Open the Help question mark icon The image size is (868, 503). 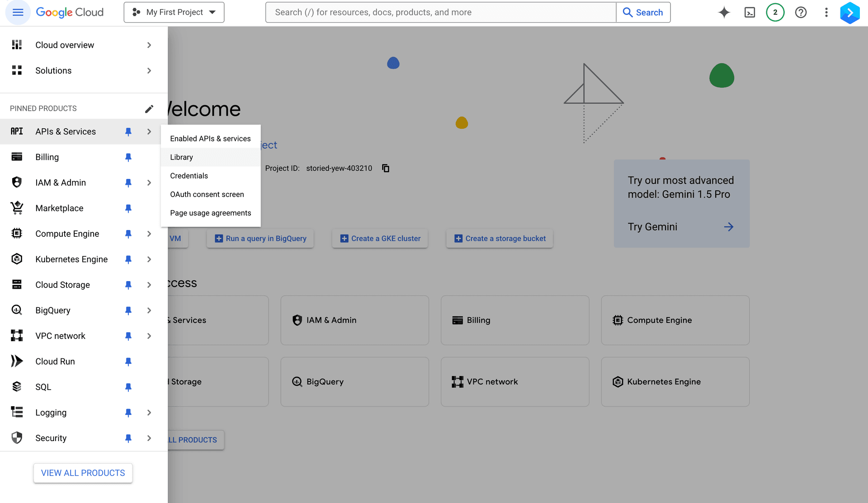click(801, 12)
